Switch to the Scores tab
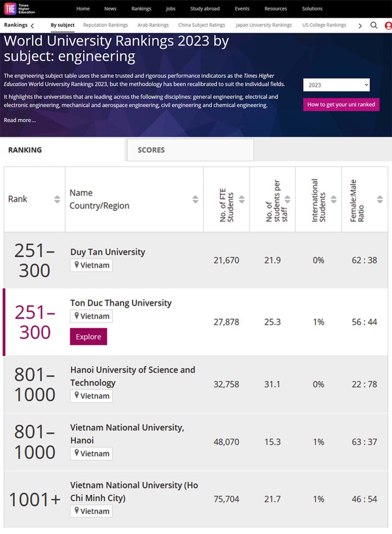The width and height of the screenshot is (392, 534). click(x=151, y=150)
